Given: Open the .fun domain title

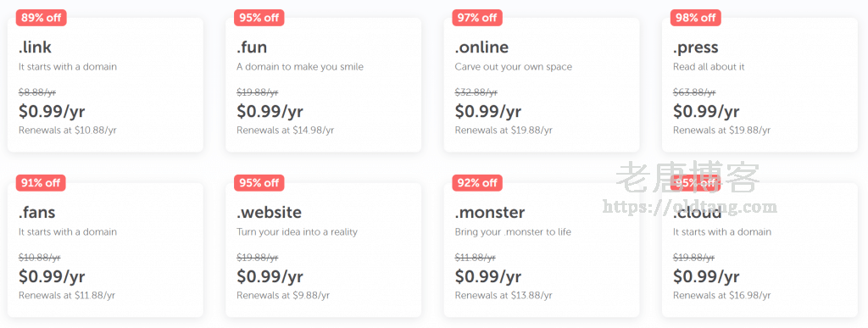Looking at the screenshot, I should [252, 47].
